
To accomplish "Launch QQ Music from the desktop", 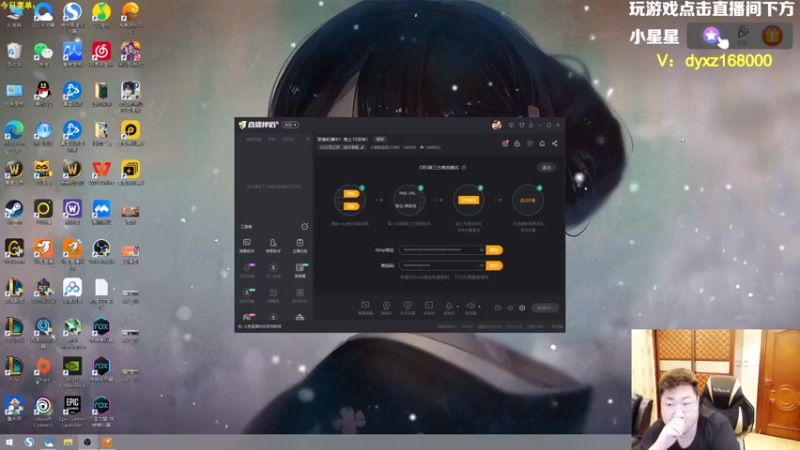I will [x=101, y=13].
